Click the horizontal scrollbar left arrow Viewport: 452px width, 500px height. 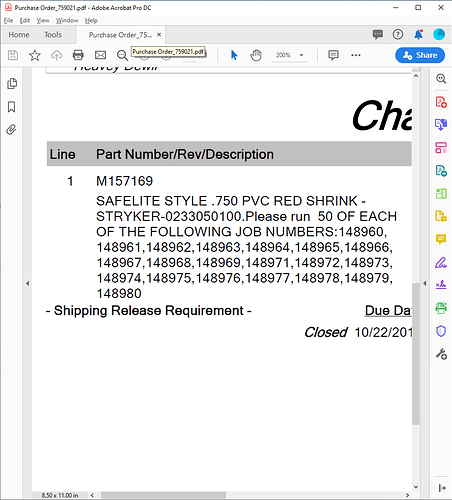click(92, 495)
